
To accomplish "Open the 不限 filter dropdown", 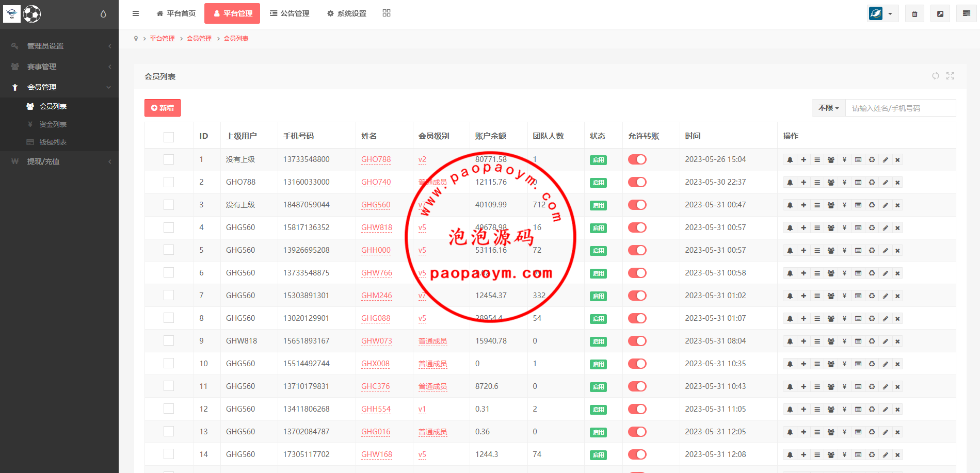I will tap(829, 108).
